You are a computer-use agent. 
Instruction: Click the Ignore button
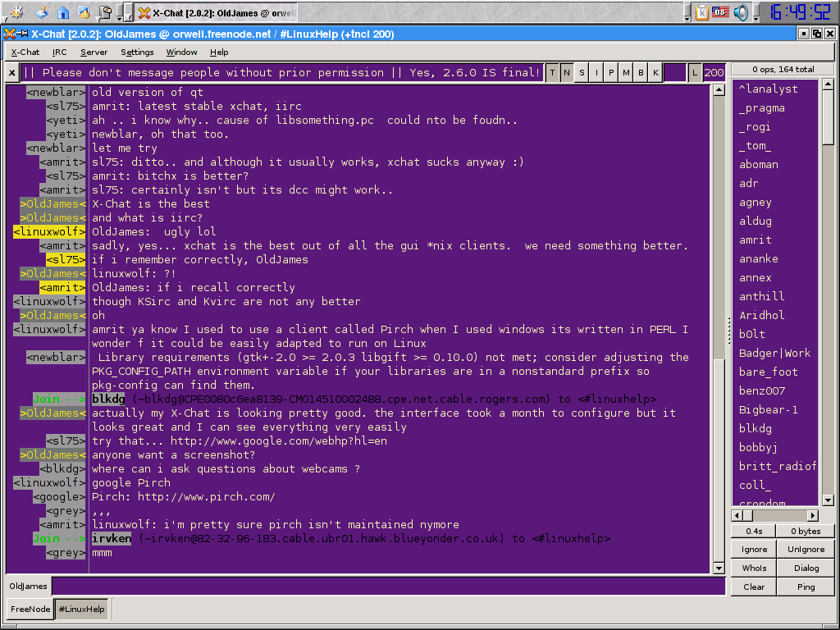point(754,549)
